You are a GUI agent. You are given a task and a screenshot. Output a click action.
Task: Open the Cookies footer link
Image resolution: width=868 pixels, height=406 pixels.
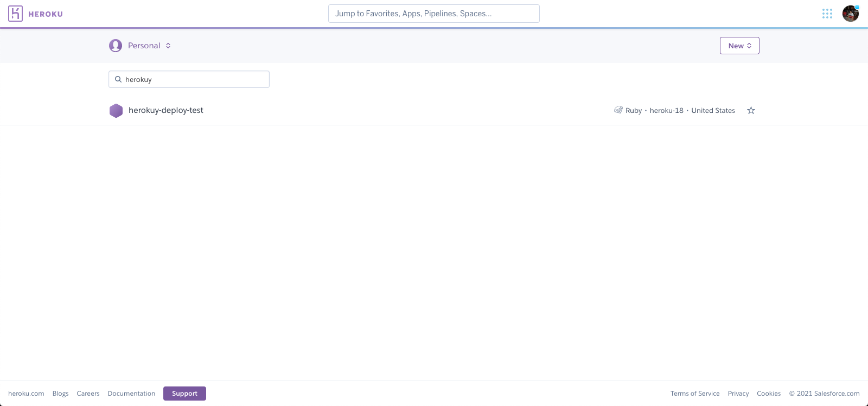(x=769, y=394)
